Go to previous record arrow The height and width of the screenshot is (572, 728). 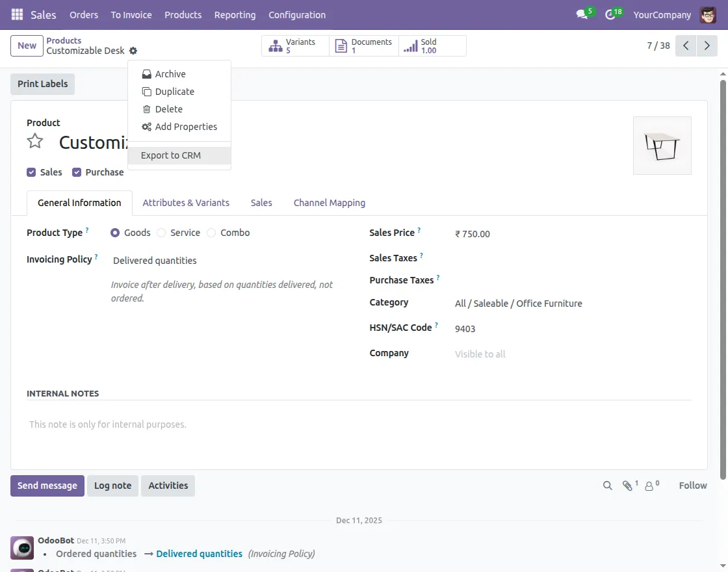pyautogui.click(x=686, y=46)
